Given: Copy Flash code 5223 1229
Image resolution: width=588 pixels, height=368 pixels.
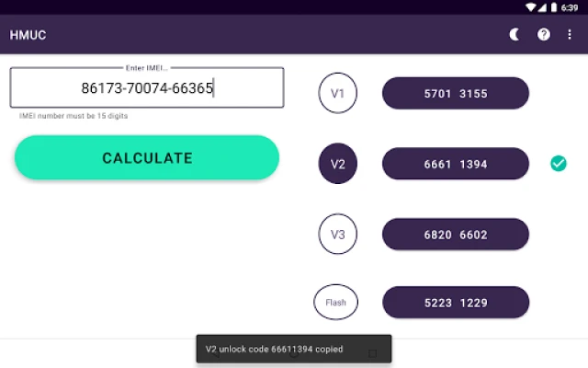Looking at the screenshot, I should 456,302.
